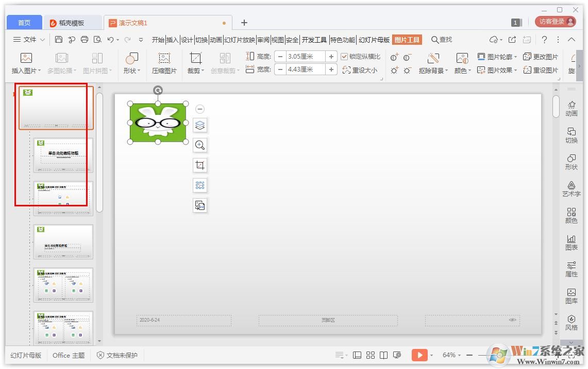Click the crop floating icon beside image

coord(200,165)
